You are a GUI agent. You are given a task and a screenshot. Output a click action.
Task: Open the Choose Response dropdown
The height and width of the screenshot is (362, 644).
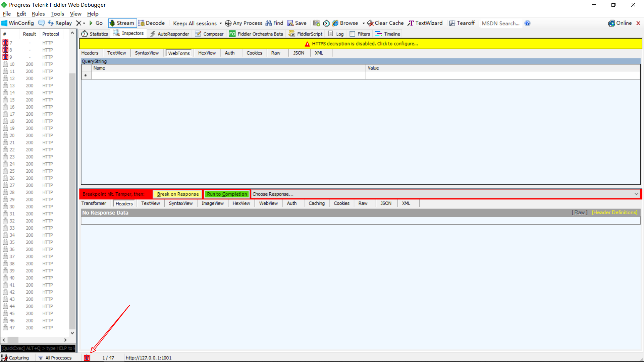pos(636,194)
